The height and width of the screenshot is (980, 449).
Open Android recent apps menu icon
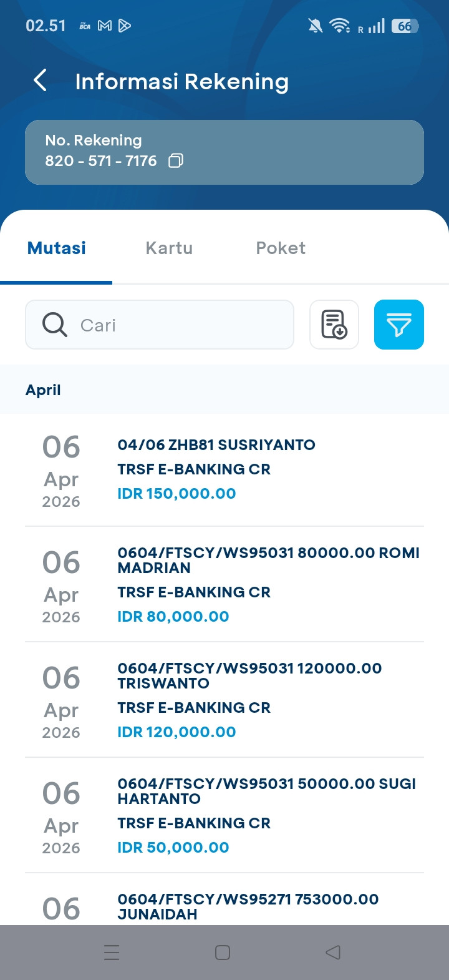(112, 953)
